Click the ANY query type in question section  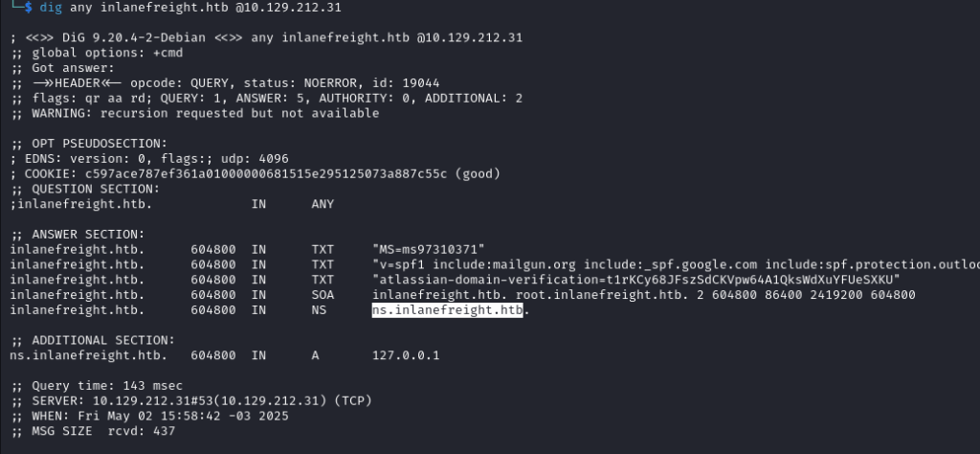[323, 204]
